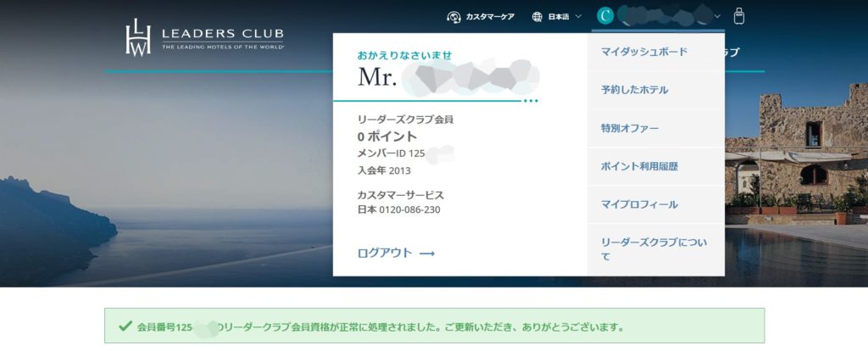Click the globe language icon

tap(537, 16)
